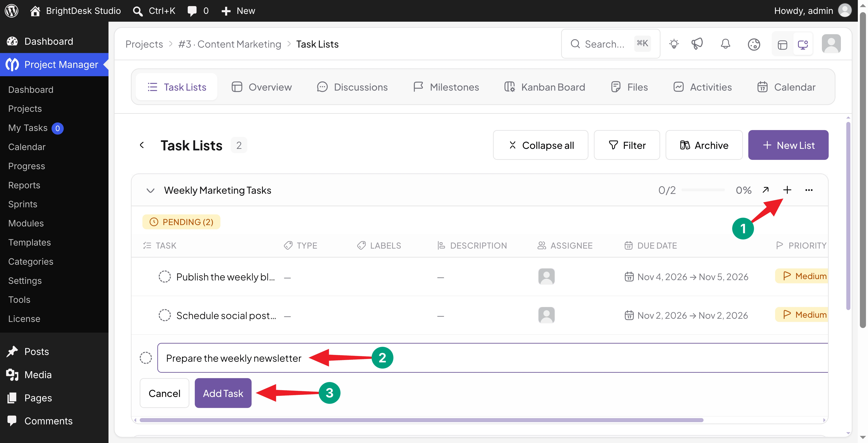The width and height of the screenshot is (868, 443).
Task: Create a New List
Action: click(x=788, y=145)
